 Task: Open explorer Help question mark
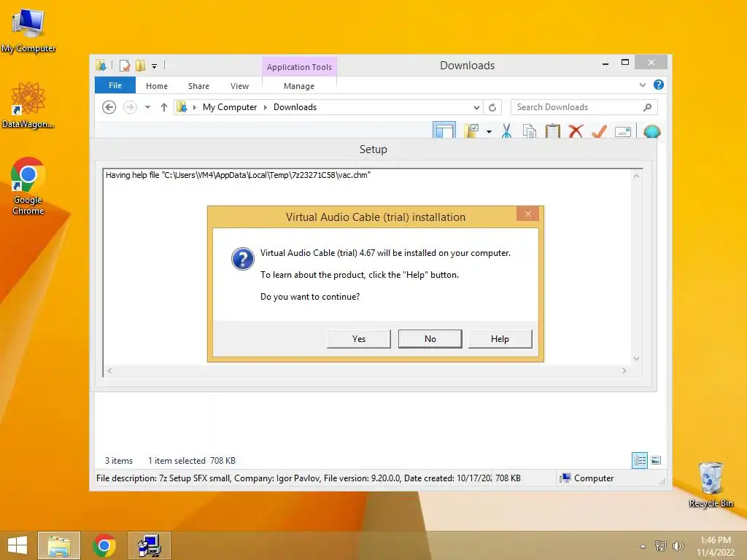click(x=659, y=85)
